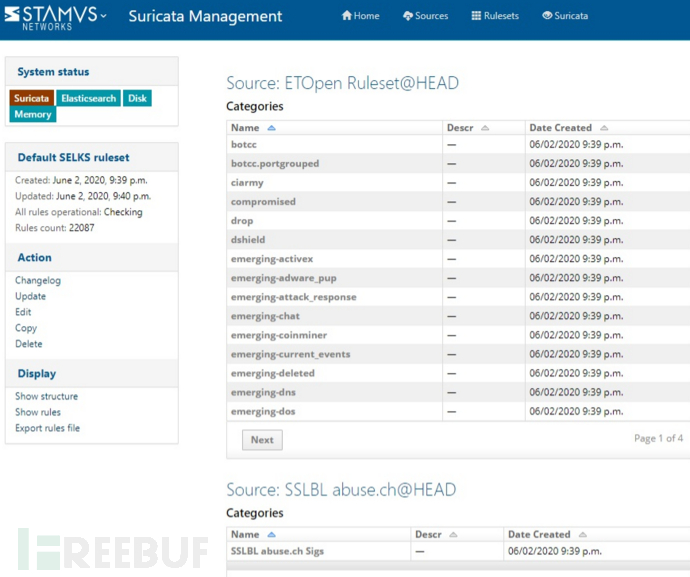Click the Source: SSLBL abuse.ch@HEAD heading
Image resolution: width=690 pixels, height=577 pixels.
pos(341,490)
